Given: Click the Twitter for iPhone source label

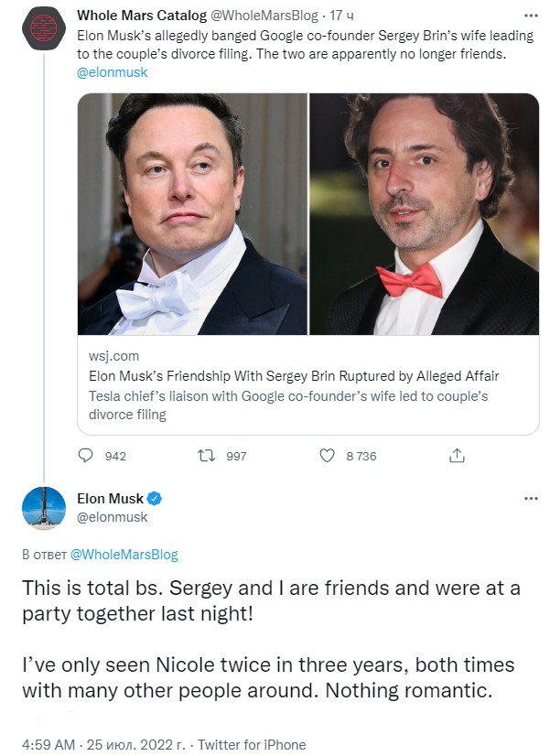Looking at the screenshot, I should click(252, 744).
